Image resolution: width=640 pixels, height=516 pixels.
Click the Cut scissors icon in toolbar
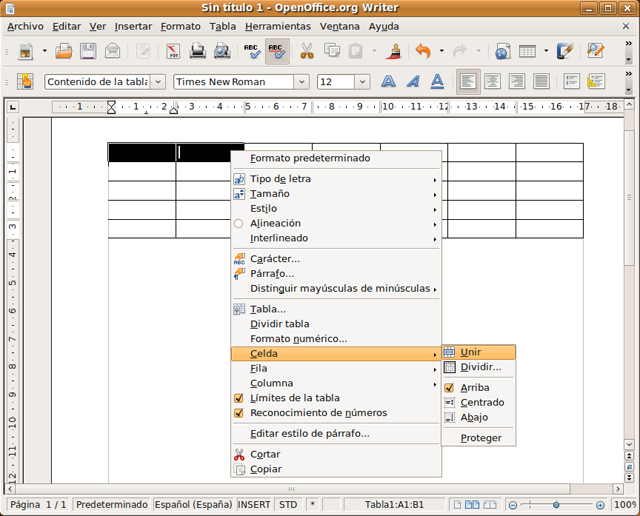307,51
